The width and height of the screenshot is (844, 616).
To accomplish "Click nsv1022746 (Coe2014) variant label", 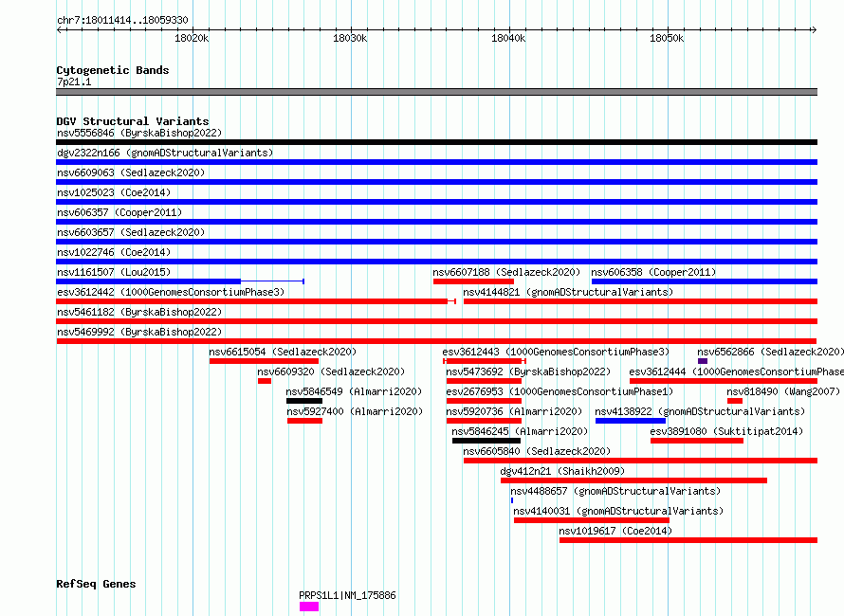I will 114,252.
